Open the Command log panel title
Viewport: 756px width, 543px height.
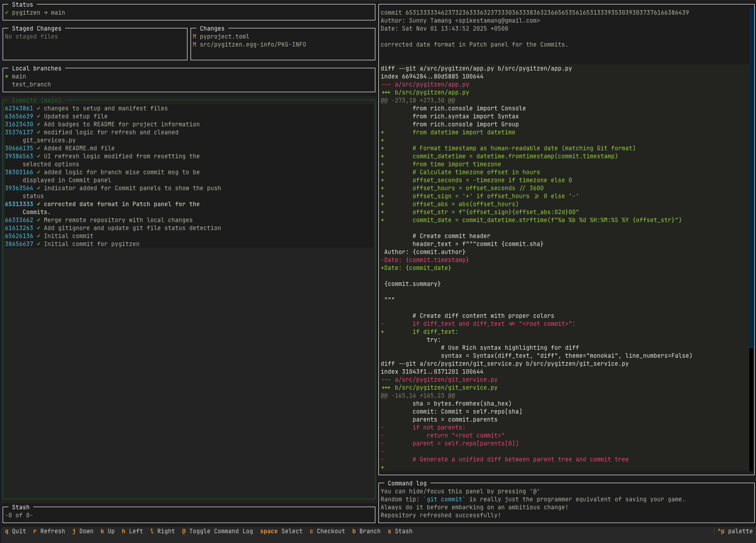[406, 483]
